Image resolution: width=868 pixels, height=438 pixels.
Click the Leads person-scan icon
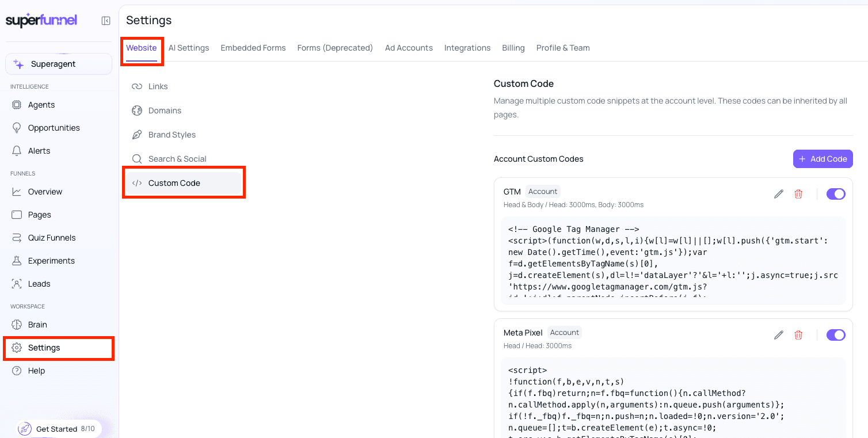[x=17, y=284]
